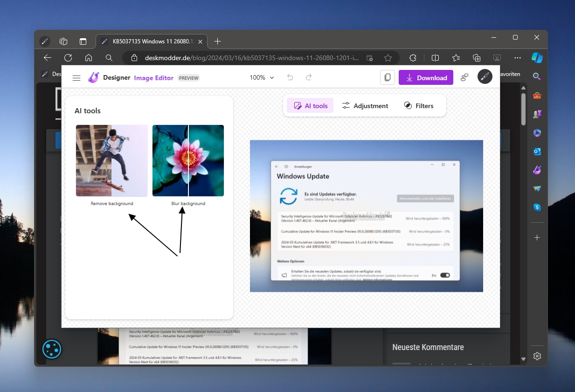Open Skype in the Edge sidebar
575x392 pixels.
pos(537,207)
